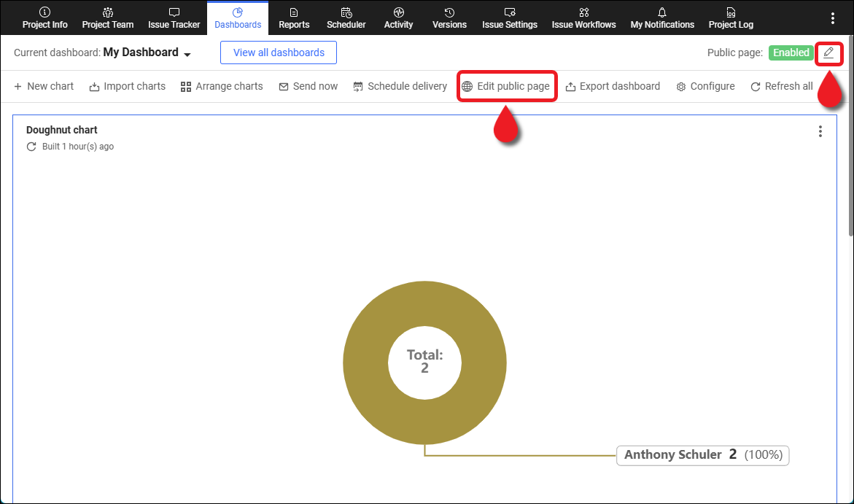Expand the My Dashboard dropdown
Screen dimensions: 854x504
(x=187, y=54)
